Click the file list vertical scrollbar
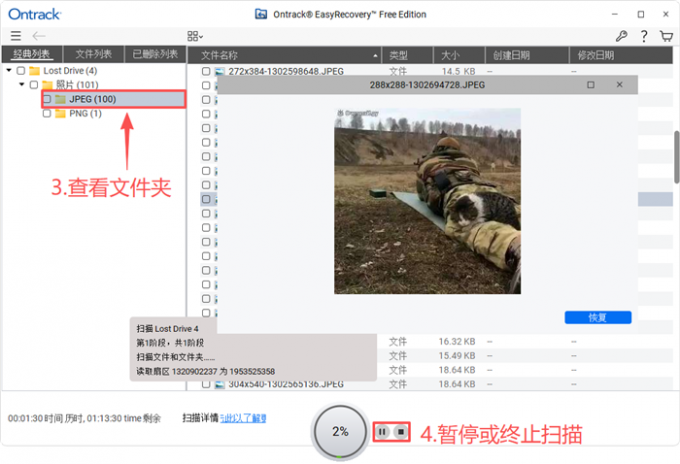680x464 pixels. (x=677, y=157)
